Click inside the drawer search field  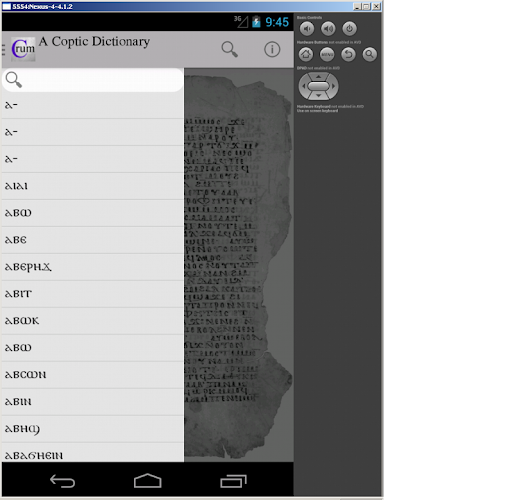[x=93, y=80]
